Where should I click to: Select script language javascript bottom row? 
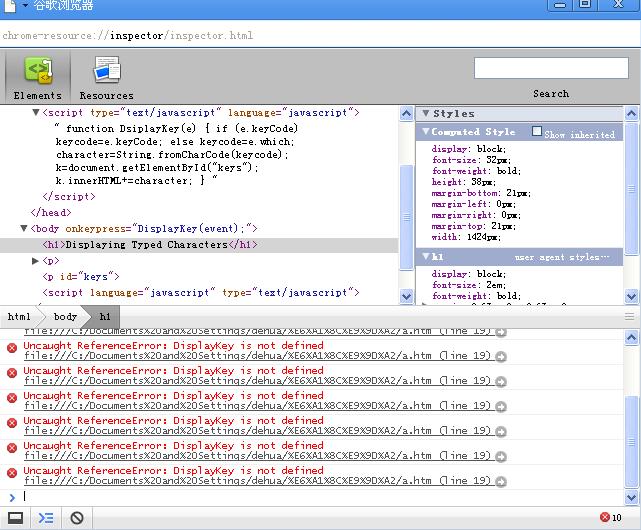click(201, 292)
